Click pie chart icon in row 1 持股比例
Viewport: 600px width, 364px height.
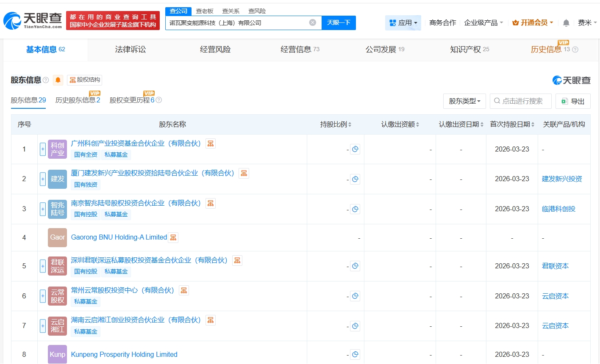click(x=355, y=149)
